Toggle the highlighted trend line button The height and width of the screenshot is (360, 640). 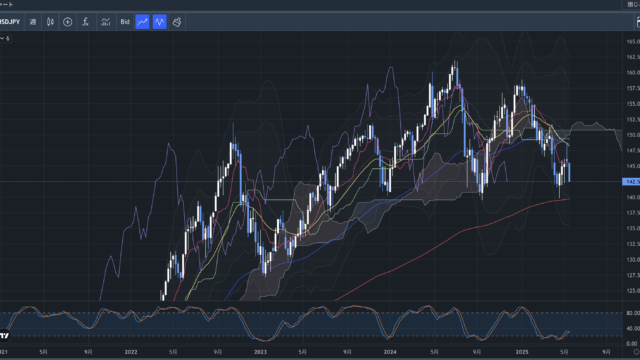(x=142, y=22)
